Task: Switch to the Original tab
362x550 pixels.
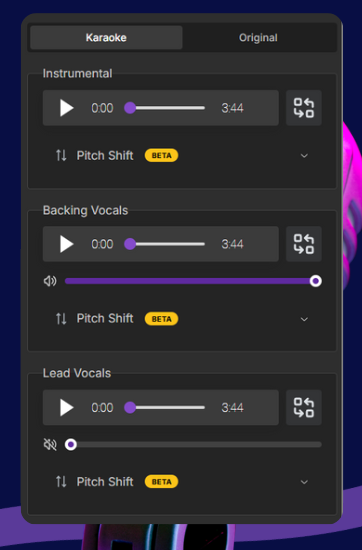Action: click(x=258, y=38)
